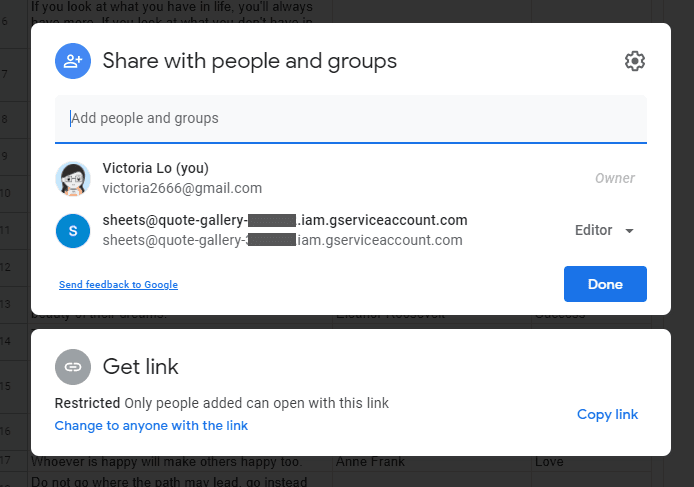Click the blue add-person share icon
This screenshot has height=487, width=694.
[x=73, y=61]
